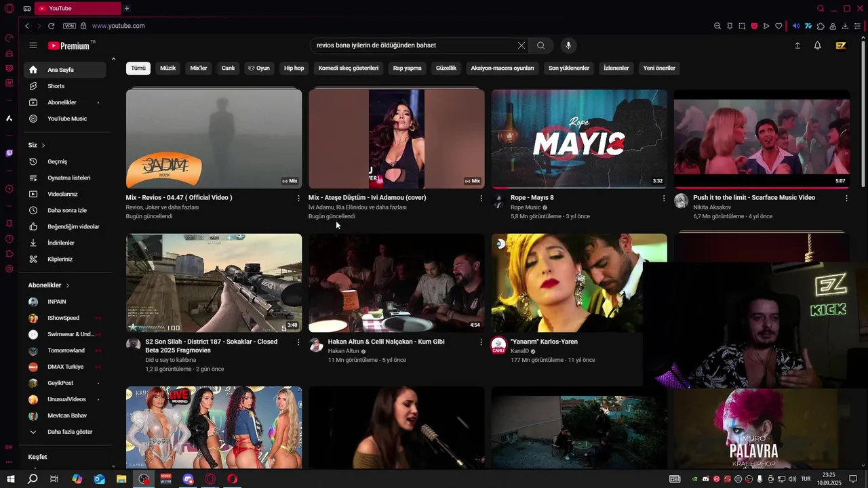The width and height of the screenshot is (868, 488).
Task: Click the YouTube Premium logo
Action: [x=68, y=45]
